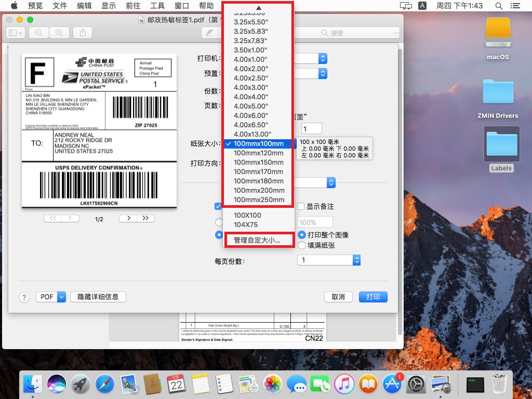Click the 隐藏详细信息 button
This screenshot has height=399, width=532.
pyautogui.click(x=98, y=297)
